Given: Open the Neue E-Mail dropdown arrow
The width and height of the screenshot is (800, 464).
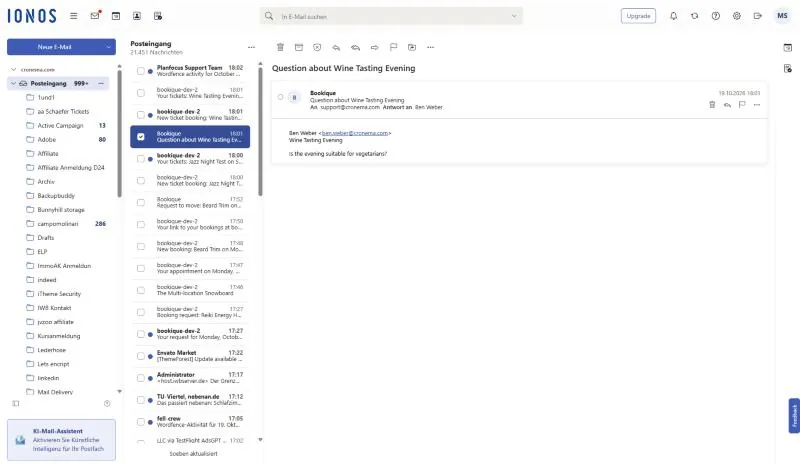Looking at the screenshot, I should coord(108,47).
